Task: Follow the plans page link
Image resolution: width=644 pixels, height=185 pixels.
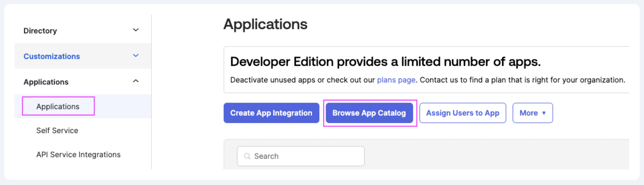Action: [396, 80]
